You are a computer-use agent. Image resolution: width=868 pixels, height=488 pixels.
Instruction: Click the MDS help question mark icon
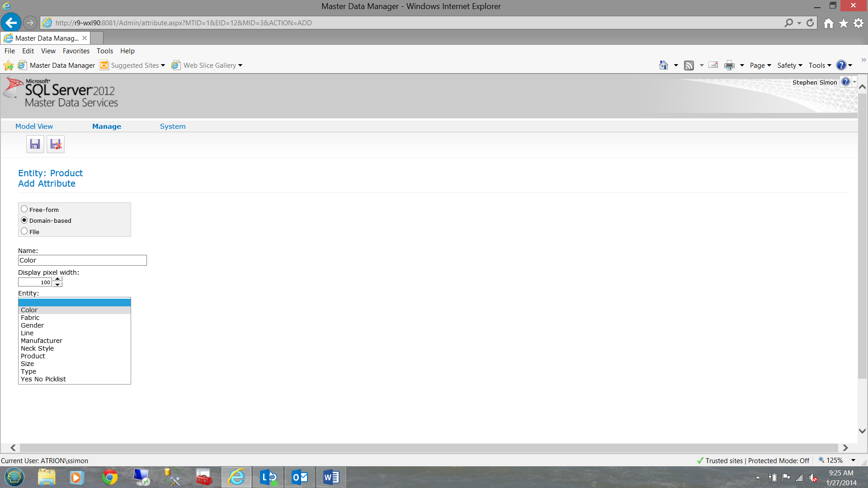pos(845,82)
